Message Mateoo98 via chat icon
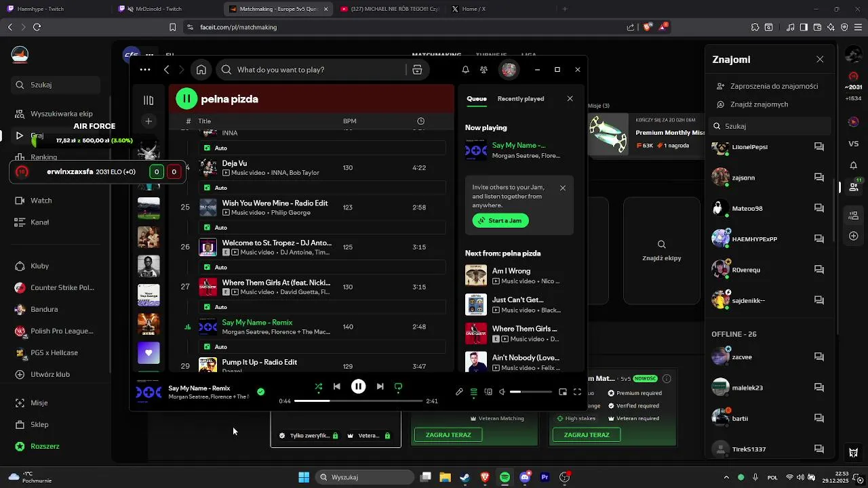 (x=819, y=209)
